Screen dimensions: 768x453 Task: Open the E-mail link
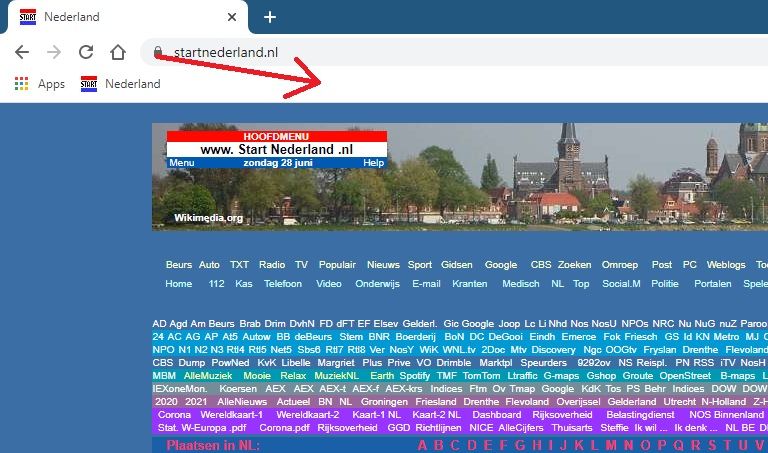(426, 284)
